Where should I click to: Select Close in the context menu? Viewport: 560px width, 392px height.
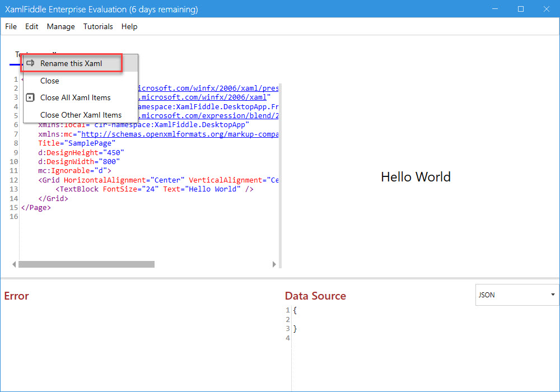[x=80, y=81]
